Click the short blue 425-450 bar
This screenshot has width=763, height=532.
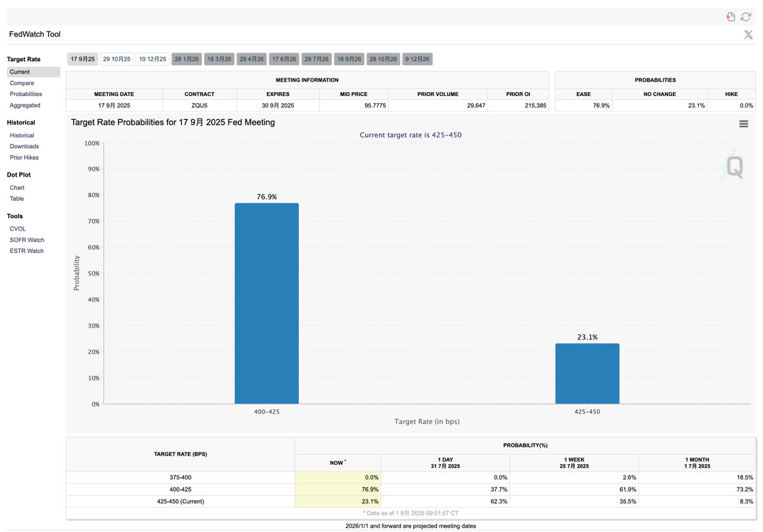tap(587, 374)
